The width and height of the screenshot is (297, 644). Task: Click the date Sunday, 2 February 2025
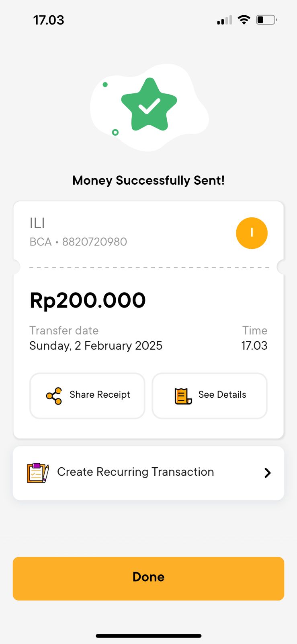coord(96,346)
